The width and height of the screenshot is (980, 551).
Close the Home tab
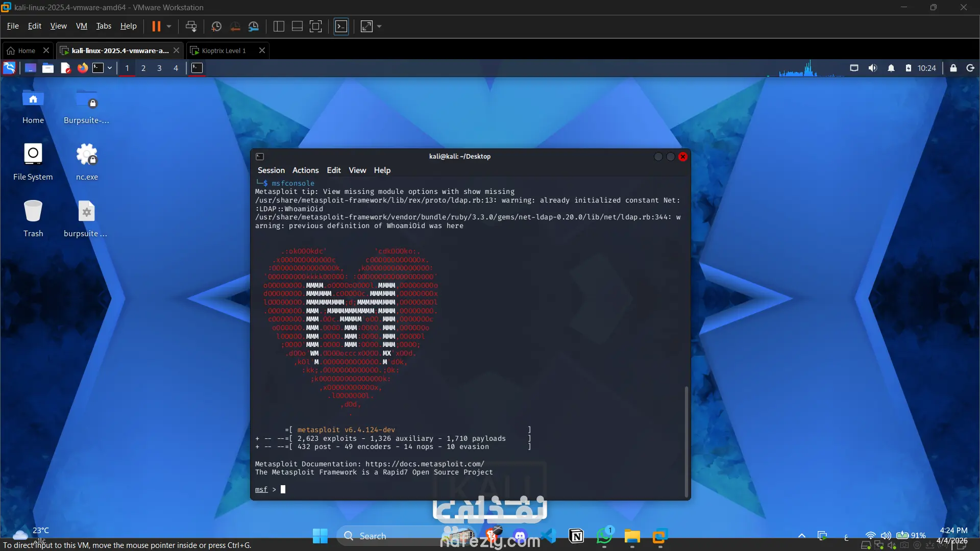point(46,50)
